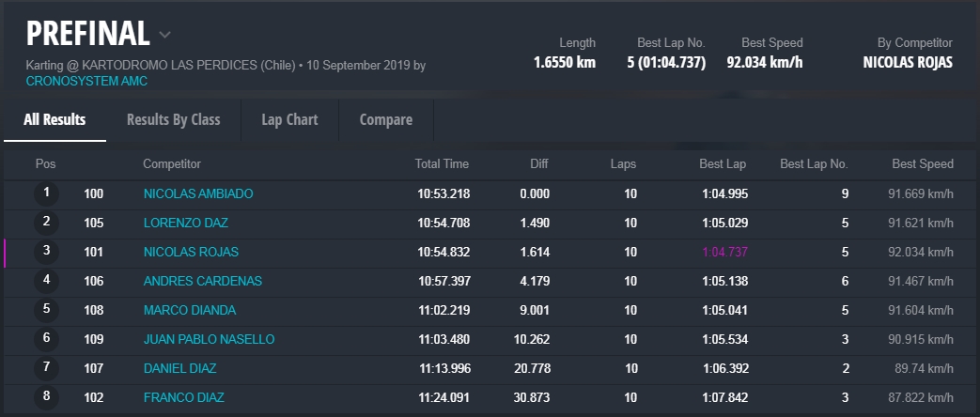Viewport: 980px width, 417px height.
Task: Open competitor ANDRES CARDENAS
Action: point(203,281)
